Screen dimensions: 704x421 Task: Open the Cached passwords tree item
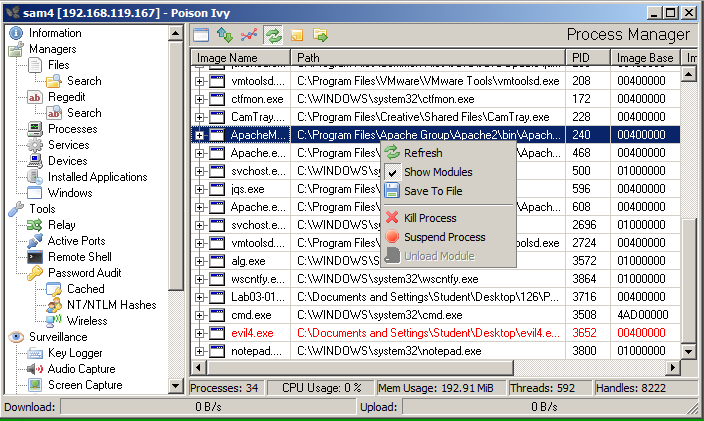pyautogui.click(x=85, y=289)
